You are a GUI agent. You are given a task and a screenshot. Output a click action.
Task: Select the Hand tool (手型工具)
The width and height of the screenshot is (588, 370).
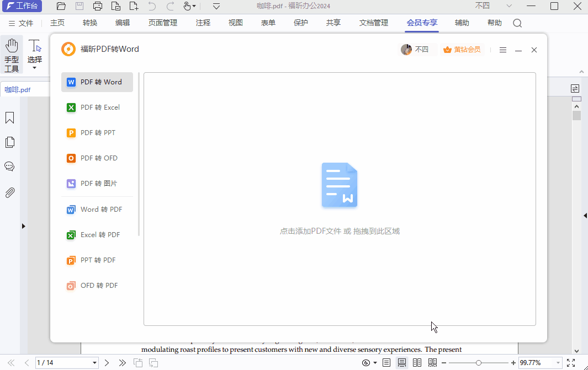click(x=12, y=50)
